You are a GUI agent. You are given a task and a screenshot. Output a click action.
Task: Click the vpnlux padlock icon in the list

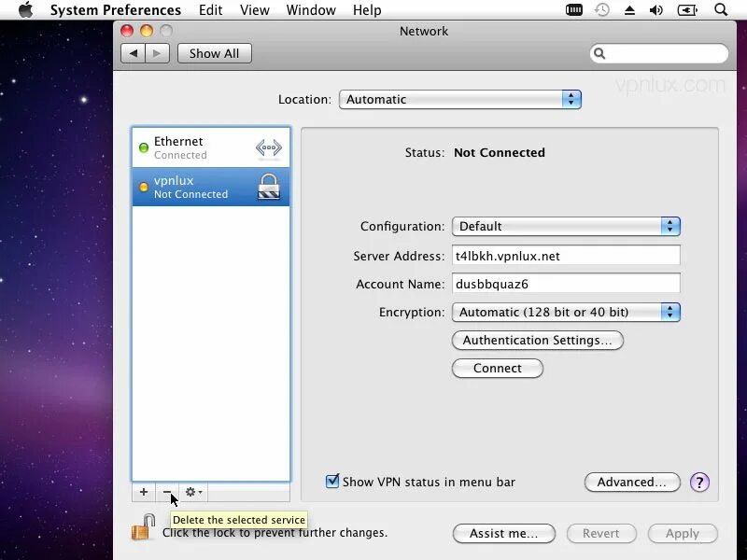coord(269,186)
